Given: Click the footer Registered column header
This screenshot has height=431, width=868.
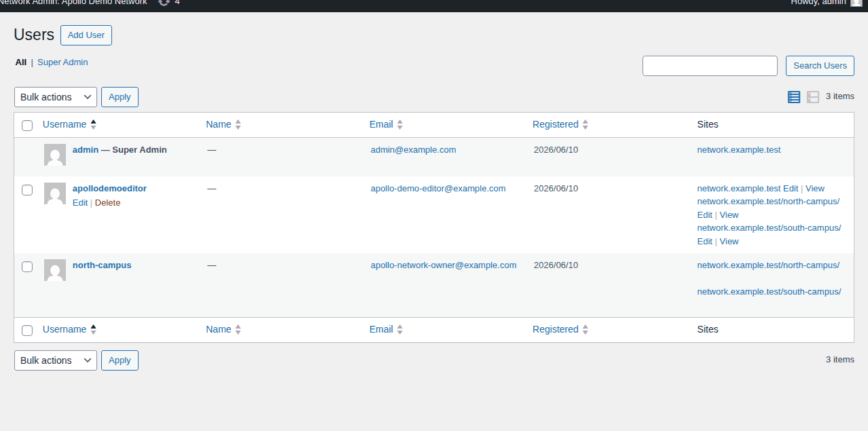Looking at the screenshot, I should (556, 329).
